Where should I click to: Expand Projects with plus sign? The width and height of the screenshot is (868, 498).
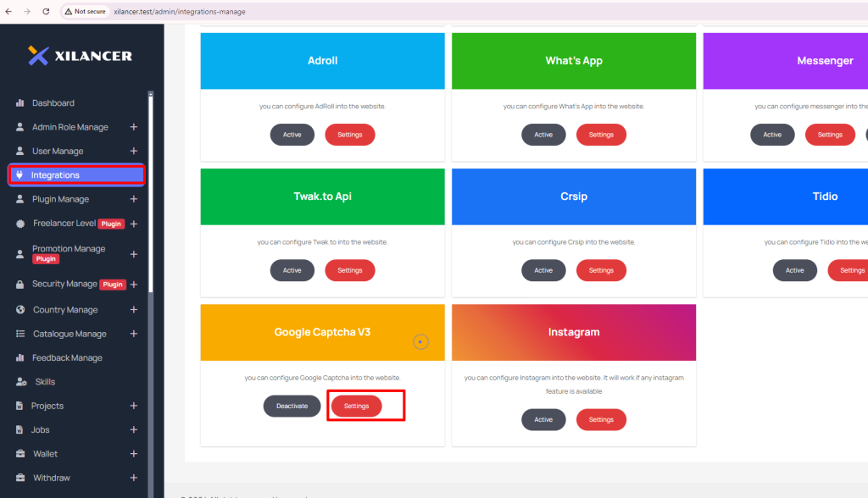pyautogui.click(x=133, y=406)
